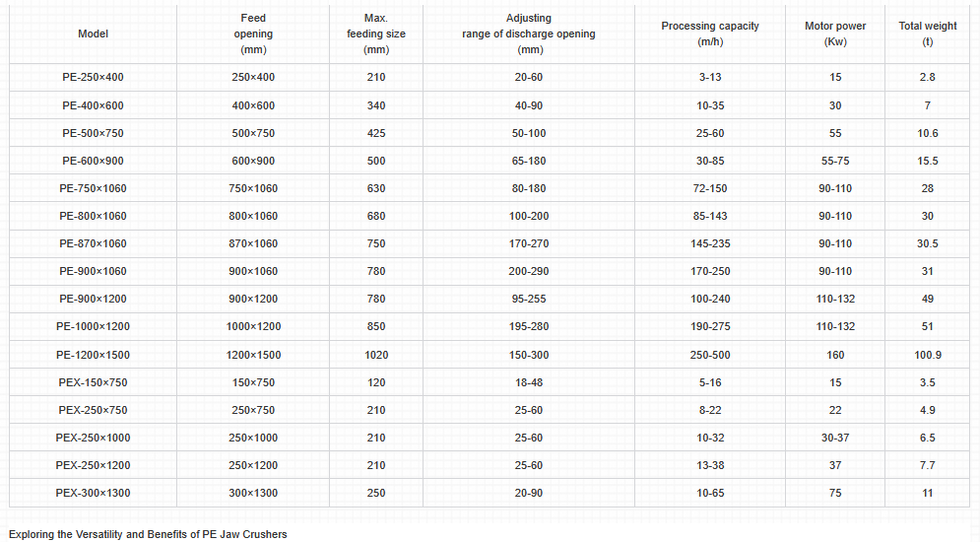The image size is (980, 542).
Task: Click the 170-270 discharge opening range
Action: click(529, 243)
